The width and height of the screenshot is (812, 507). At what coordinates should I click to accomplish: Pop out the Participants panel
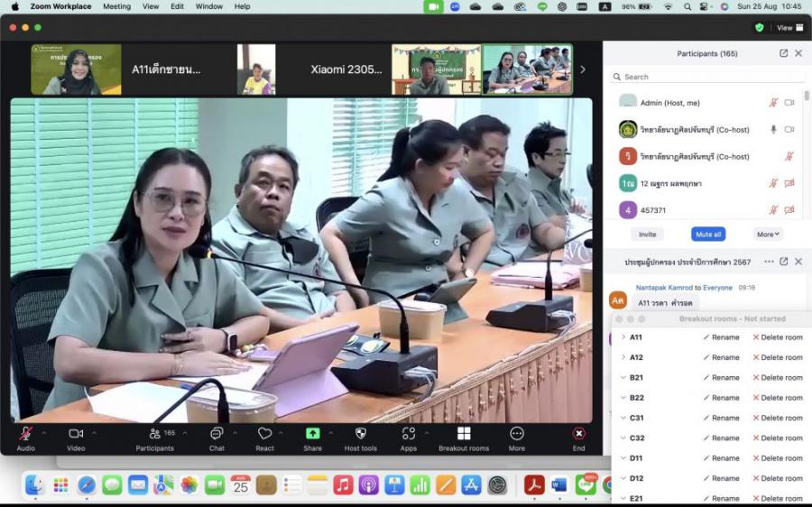pos(783,53)
